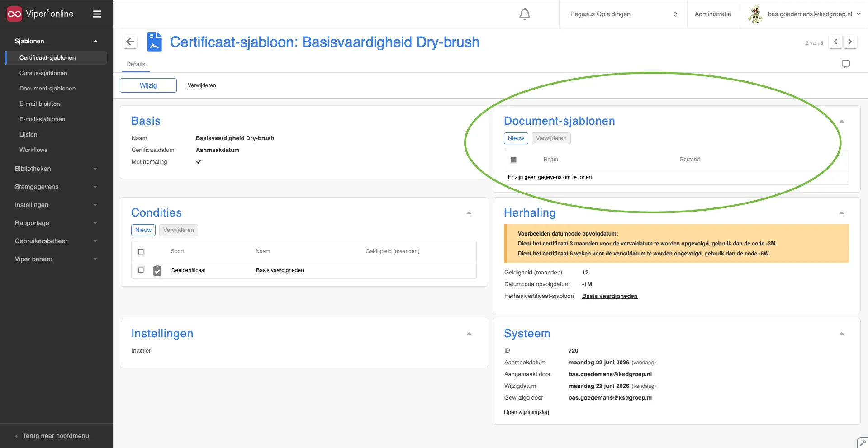The width and height of the screenshot is (868, 448).
Task: Open the bas.goedemans user account dropdown
Action: point(814,14)
